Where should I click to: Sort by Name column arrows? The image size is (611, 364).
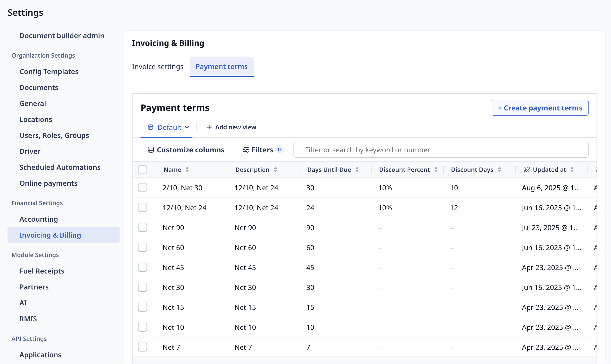187,170
